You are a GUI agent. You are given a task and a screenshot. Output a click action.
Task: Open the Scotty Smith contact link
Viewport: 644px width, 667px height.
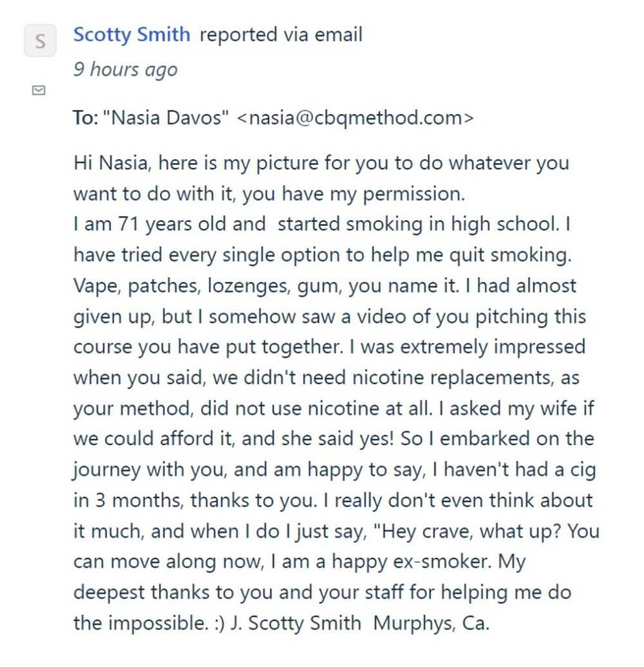click(x=132, y=35)
